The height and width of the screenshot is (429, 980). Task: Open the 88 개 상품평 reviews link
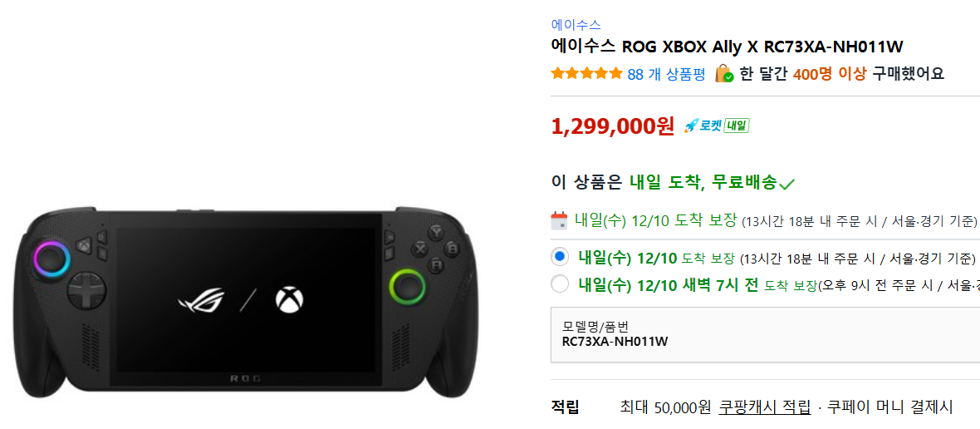666,74
